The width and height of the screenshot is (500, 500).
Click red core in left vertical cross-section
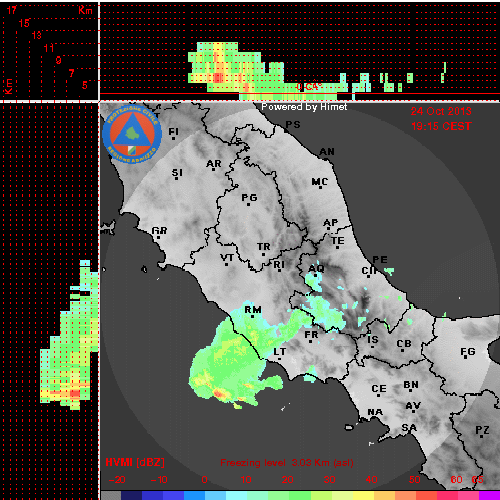tap(75, 394)
